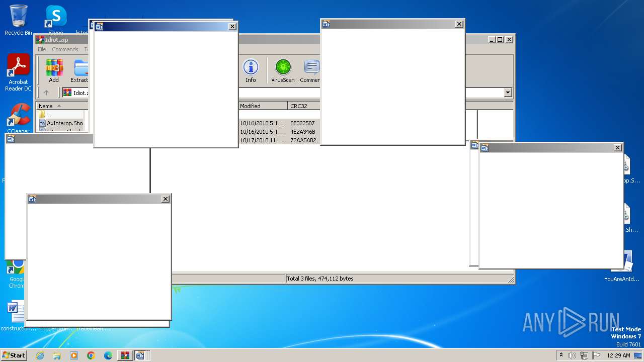Launch Google Chrome from the taskbar

coord(91,355)
